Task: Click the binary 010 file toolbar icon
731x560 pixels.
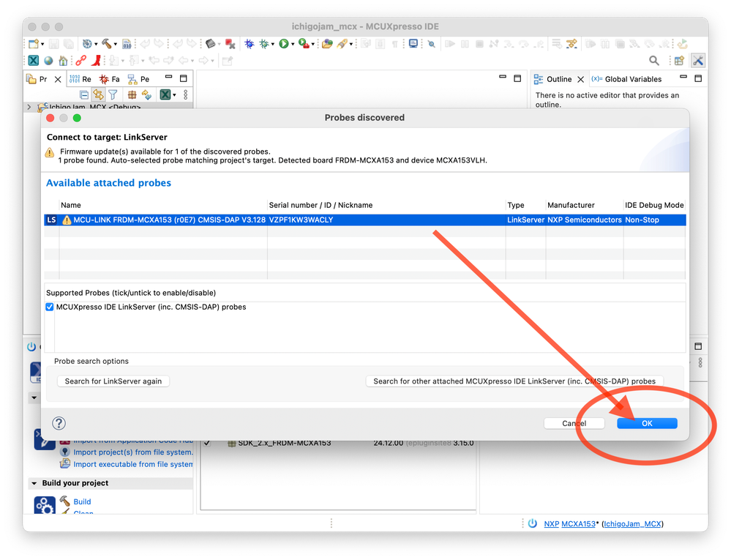Action: [127, 44]
